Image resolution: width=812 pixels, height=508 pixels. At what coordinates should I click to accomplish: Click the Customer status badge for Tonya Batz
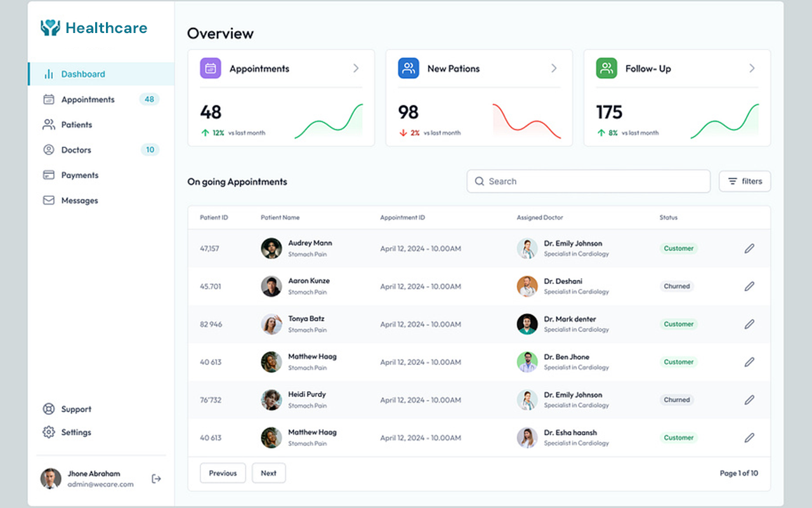678,324
